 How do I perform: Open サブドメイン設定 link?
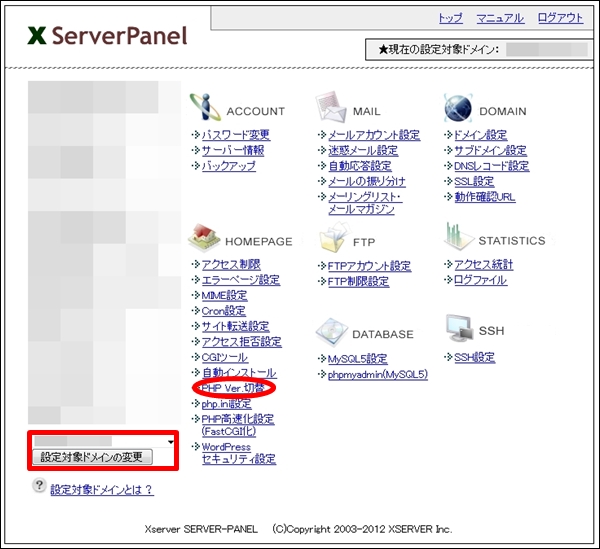pos(490,150)
